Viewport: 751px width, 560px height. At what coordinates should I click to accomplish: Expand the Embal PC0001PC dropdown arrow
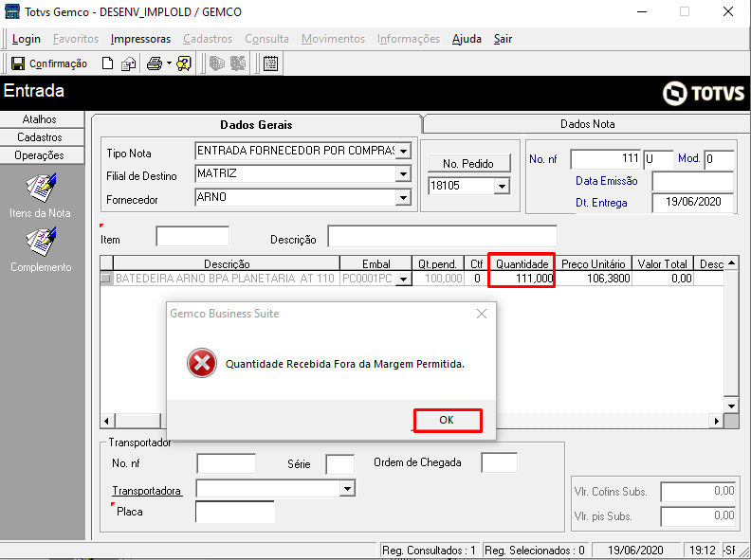(403, 279)
